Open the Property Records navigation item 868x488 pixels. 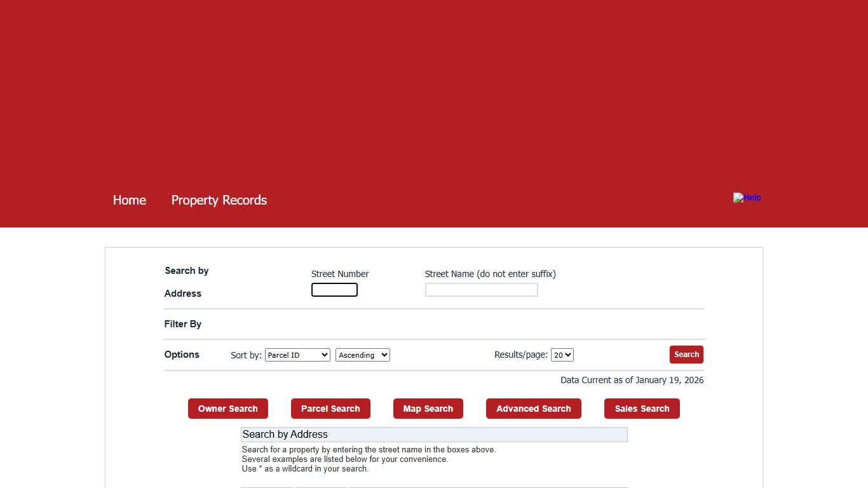pos(219,200)
